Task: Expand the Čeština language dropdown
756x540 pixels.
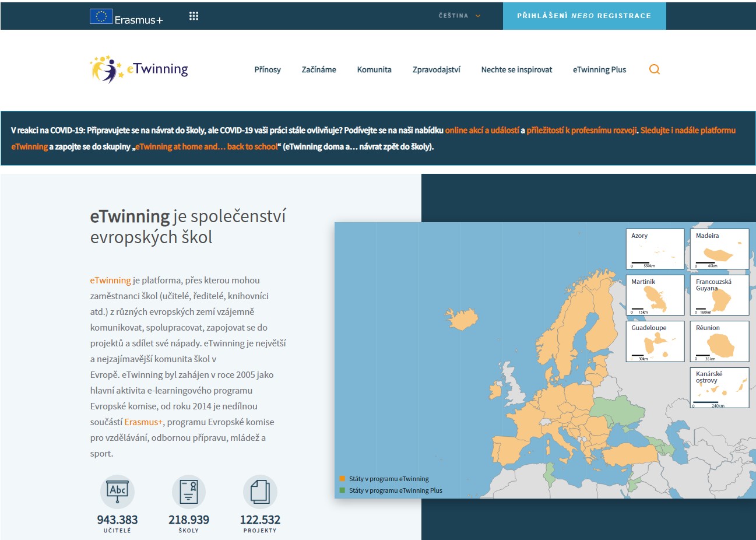Action: [x=459, y=16]
